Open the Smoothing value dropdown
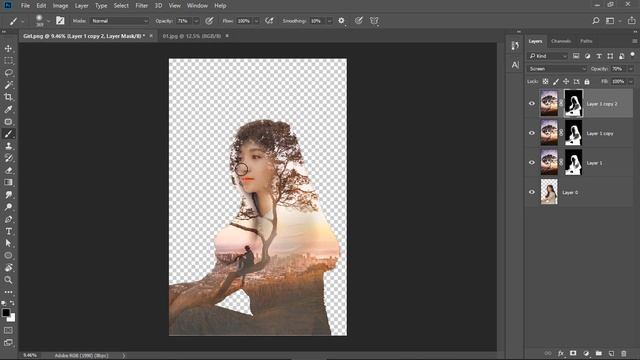Image resolution: width=640 pixels, height=360 pixels. point(329,21)
